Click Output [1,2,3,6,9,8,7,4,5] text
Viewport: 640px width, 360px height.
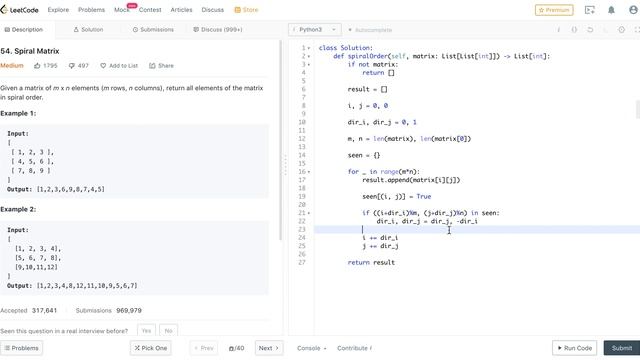click(x=56, y=189)
